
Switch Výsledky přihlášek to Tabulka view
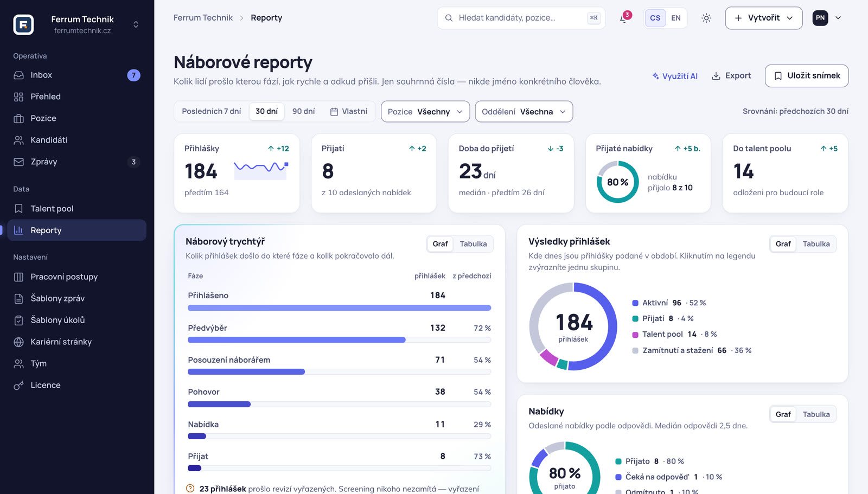pyautogui.click(x=816, y=244)
